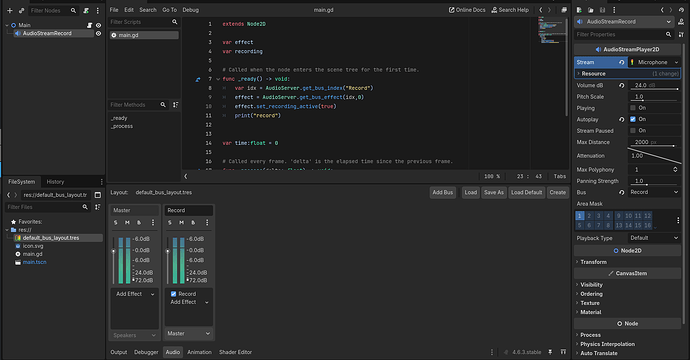Click the Add Bus button
690x360 pixels.
click(x=442, y=192)
